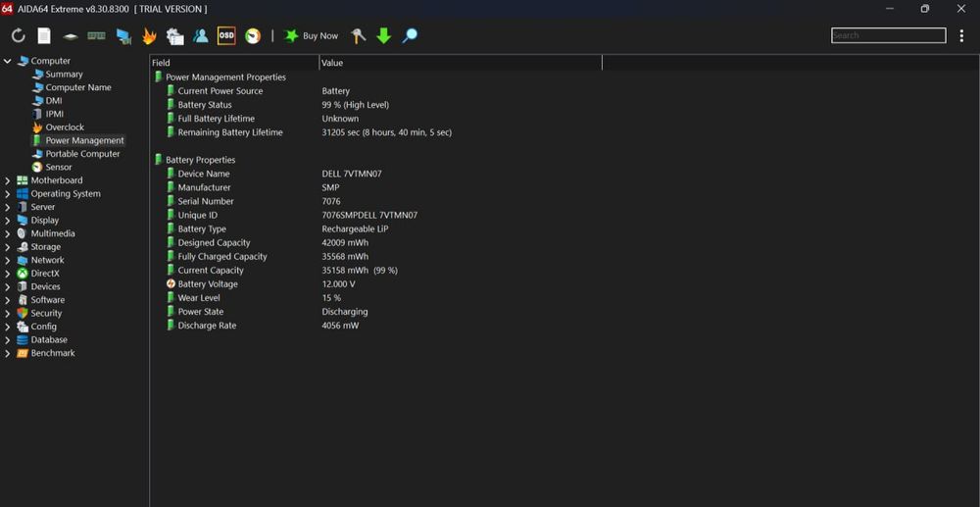This screenshot has height=507, width=980.
Task: Open the three-dot main menu
Action: (961, 35)
